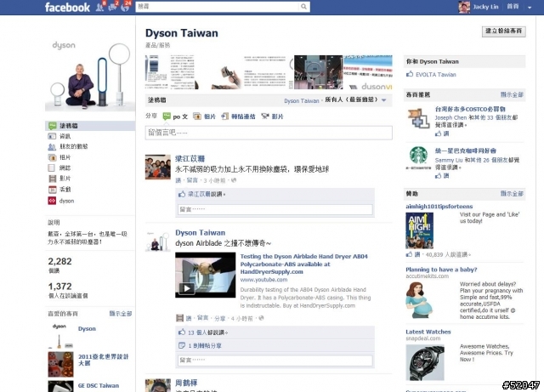Open Planning to have a baby ad
Image resolution: width=544 pixels, height=392 pixels.
tap(441, 270)
